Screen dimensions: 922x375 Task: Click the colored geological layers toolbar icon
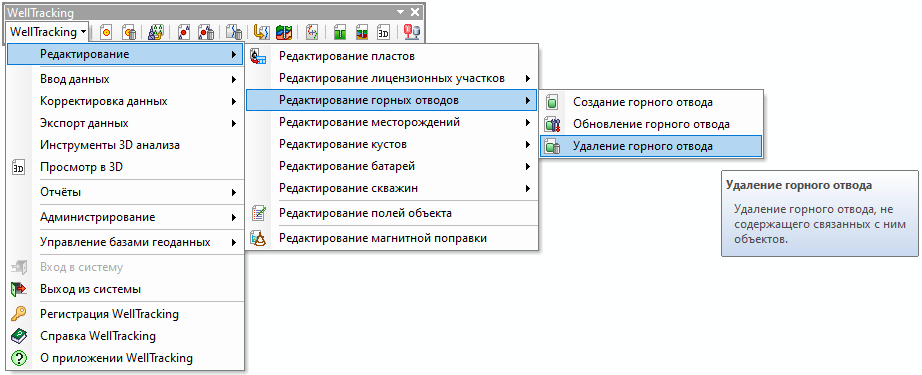pyautogui.click(x=284, y=32)
